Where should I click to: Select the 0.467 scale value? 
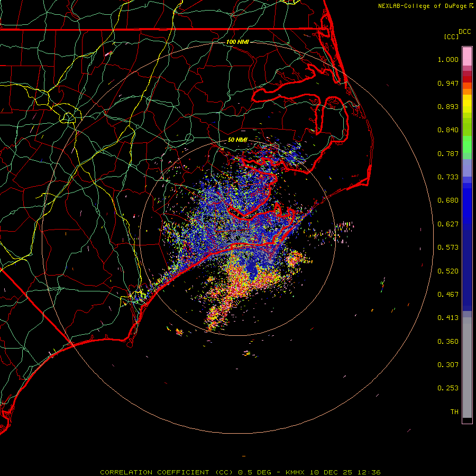click(448, 295)
